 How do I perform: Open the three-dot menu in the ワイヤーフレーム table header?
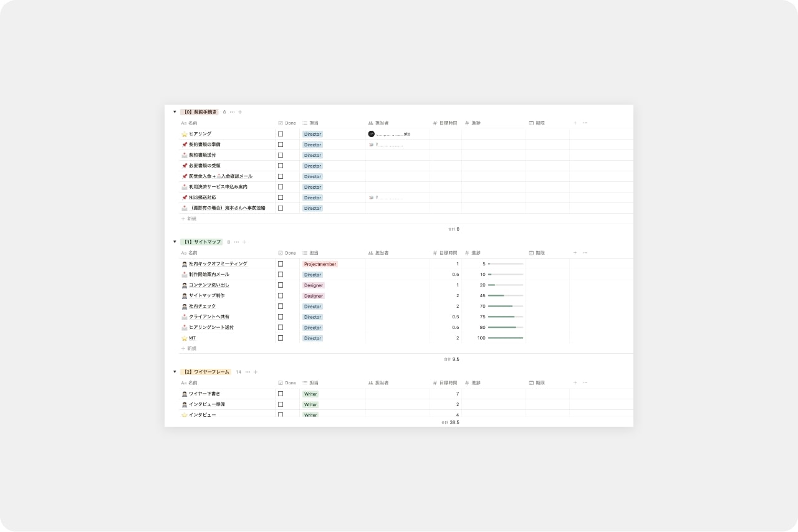(x=585, y=382)
